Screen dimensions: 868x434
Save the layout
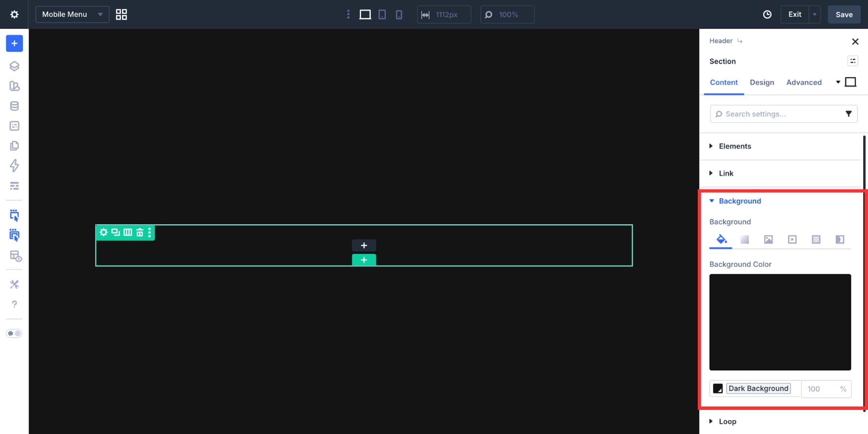click(x=844, y=14)
